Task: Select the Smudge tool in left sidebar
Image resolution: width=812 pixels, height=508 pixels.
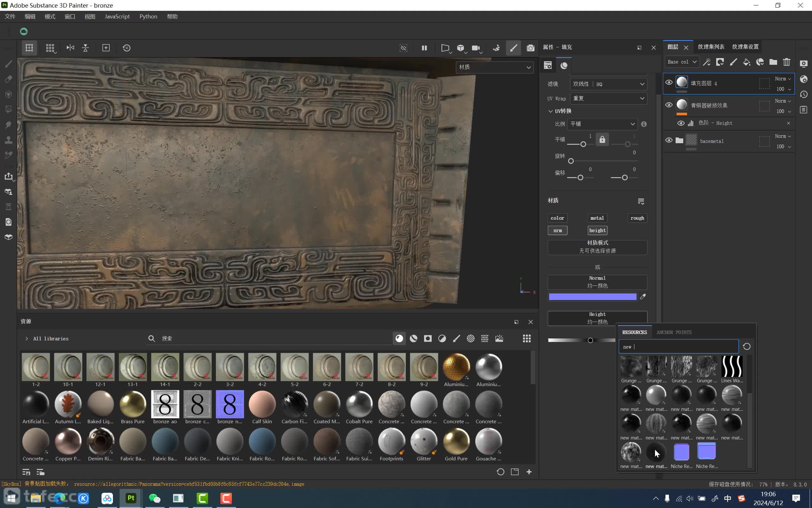Action: pos(9,125)
